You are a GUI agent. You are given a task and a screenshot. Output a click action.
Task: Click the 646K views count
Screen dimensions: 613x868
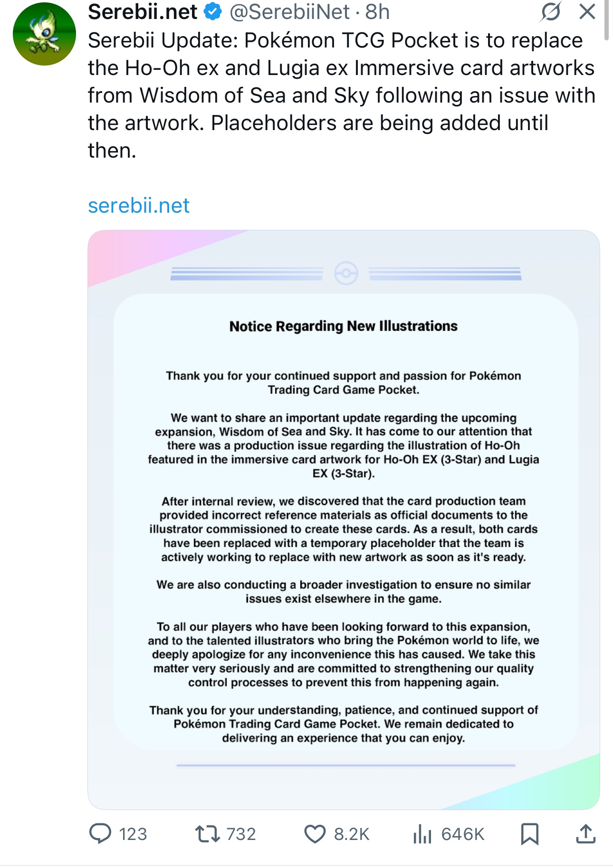(462, 834)
